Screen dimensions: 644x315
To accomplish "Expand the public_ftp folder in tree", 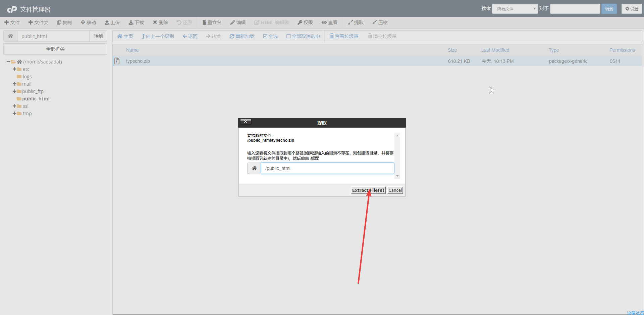I will click(14, 91).
